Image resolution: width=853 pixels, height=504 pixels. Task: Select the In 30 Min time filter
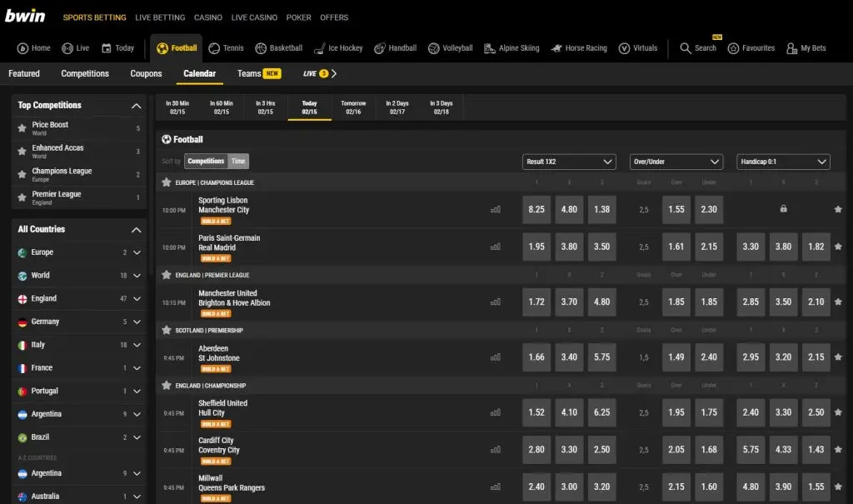pyautogui.click(x=177, y=107)
